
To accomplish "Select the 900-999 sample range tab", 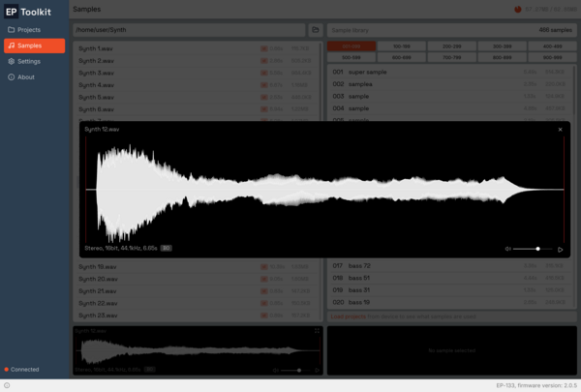I will coord(552,57).
